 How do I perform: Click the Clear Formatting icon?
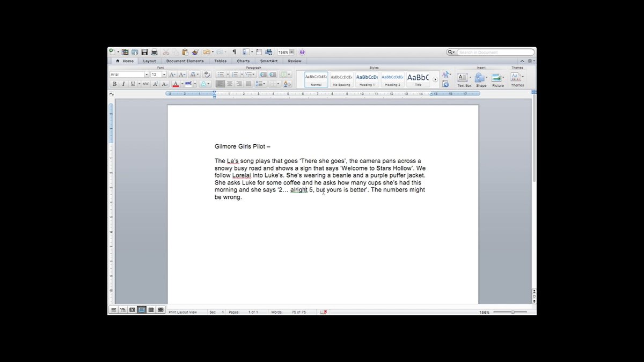pyautogui.click(x=206, y=75)
